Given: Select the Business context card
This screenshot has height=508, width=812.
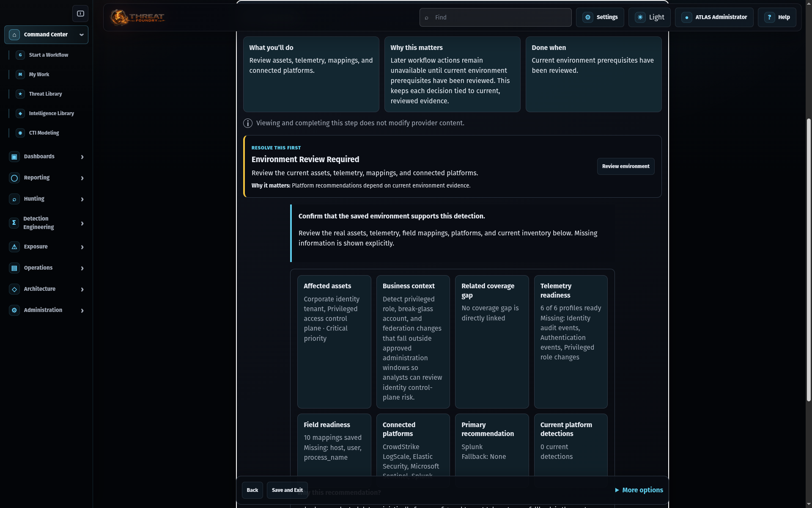Looking at the screenshot, I should [413, 342].
